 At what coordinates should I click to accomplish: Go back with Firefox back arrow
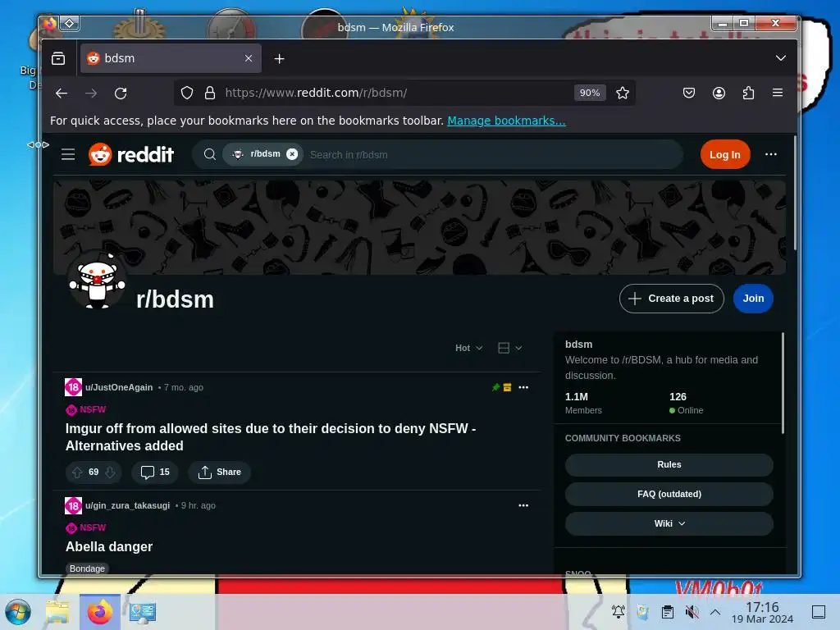[x=62, y=94]
